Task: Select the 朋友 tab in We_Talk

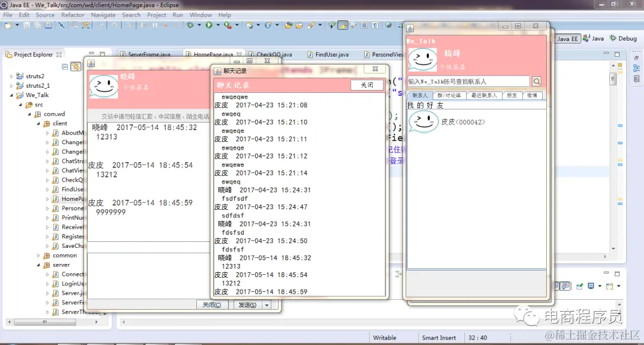Action: [512, 95]
